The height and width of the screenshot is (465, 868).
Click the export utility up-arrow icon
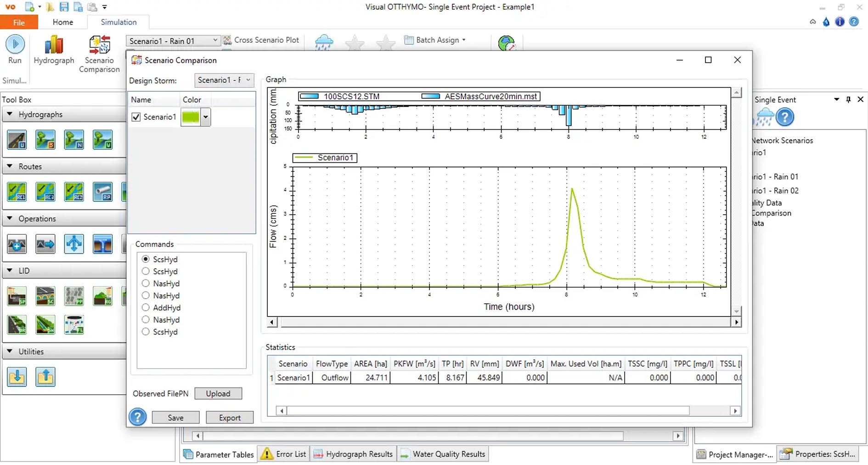45,377
